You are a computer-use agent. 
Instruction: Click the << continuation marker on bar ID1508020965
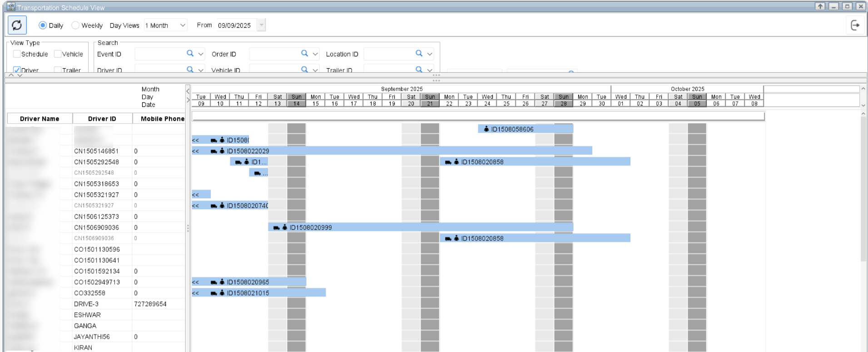(x=196, y=282)
